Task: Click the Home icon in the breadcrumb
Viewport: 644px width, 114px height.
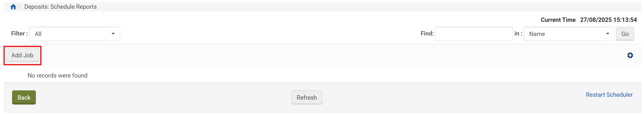Action: pyautogui.click(x=13, y=7)
